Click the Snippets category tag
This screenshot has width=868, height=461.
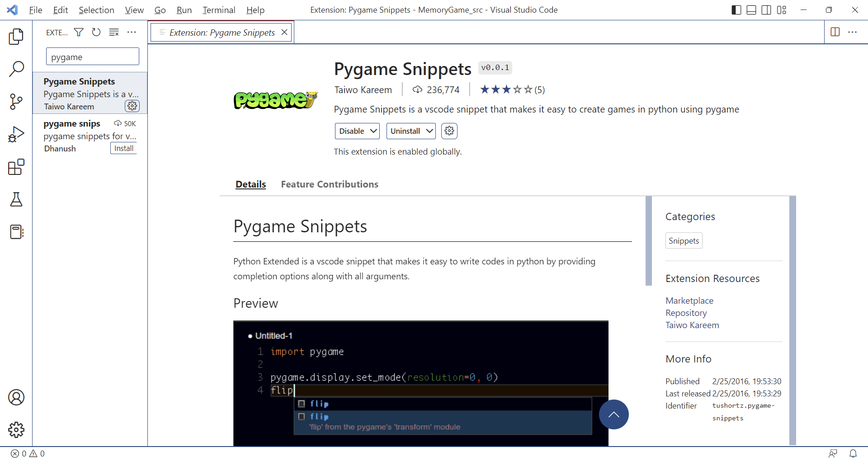tap(684, 241)
